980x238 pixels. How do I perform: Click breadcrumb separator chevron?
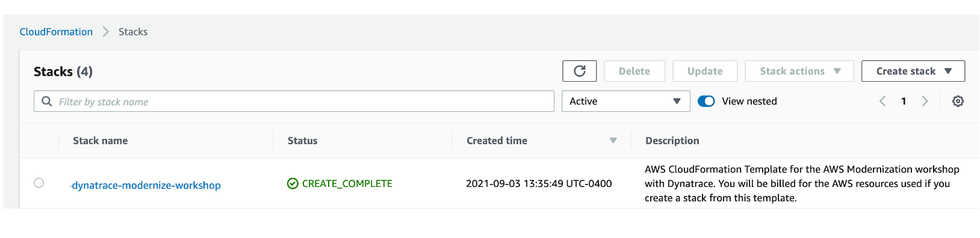point(106,32)
